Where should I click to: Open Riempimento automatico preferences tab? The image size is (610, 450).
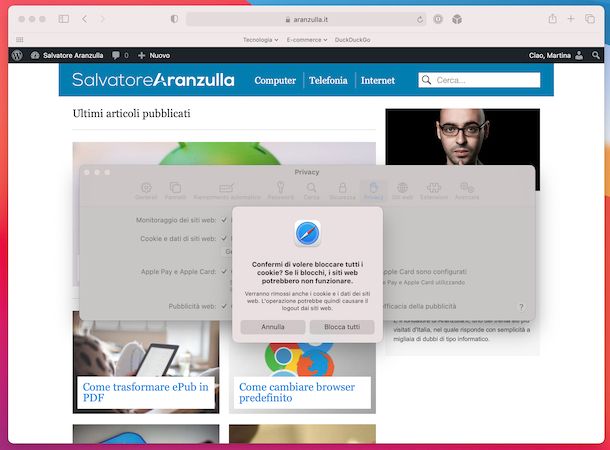coord(227,191)
